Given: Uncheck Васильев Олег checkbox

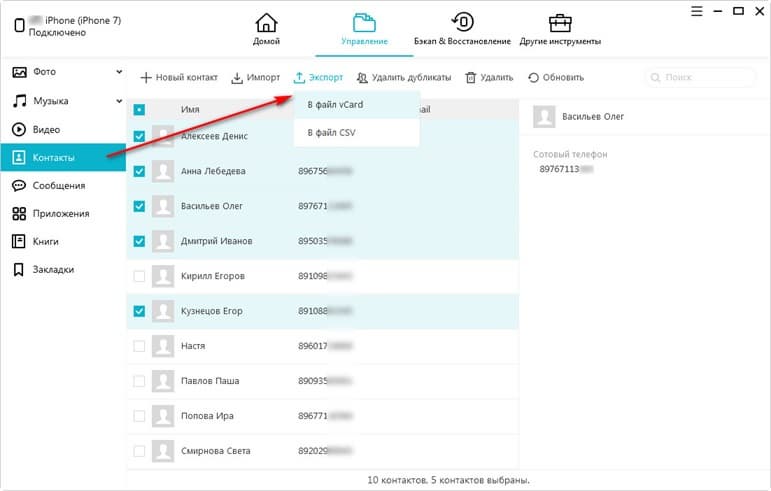Looking at the screenshot, I should click(x=139, y=206).
